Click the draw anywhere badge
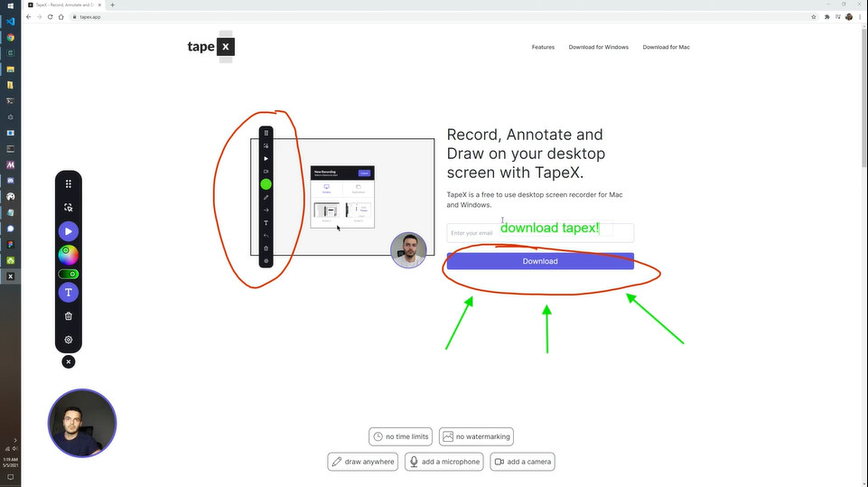The height and width of the screenshot is (487, 868). (x=362, y=462)
